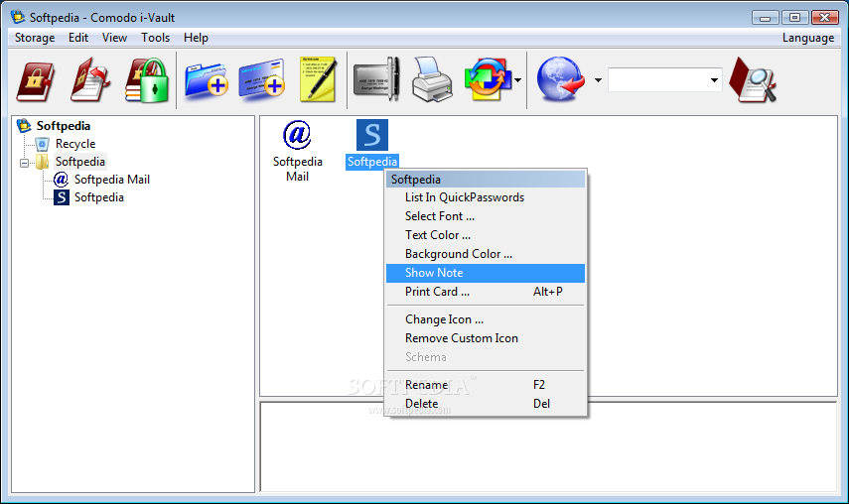Click the i-Vault app icon in title bar
The width and height of the screenshot is (849, 504).
18,17
